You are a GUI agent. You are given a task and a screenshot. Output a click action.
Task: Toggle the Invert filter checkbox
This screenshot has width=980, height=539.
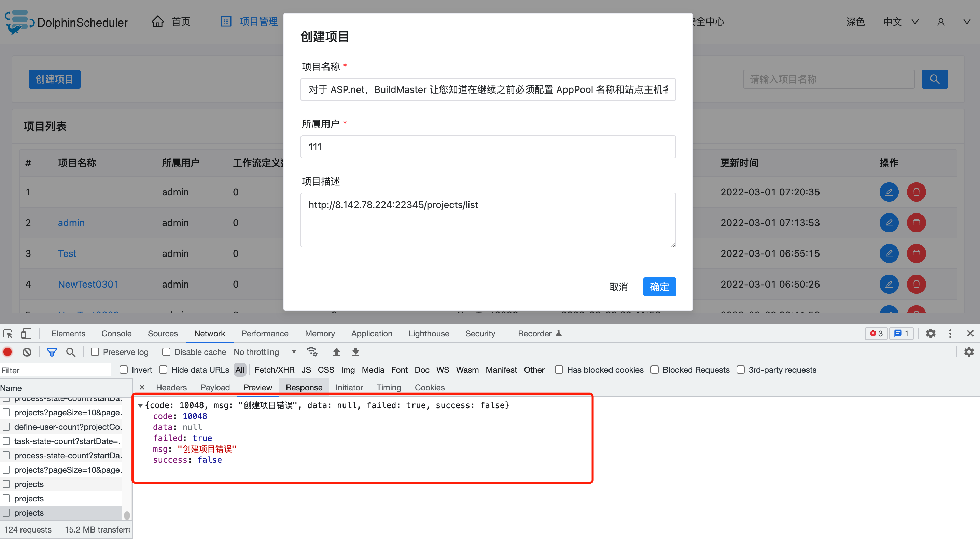pyautogui.click(x=123, y=369)
